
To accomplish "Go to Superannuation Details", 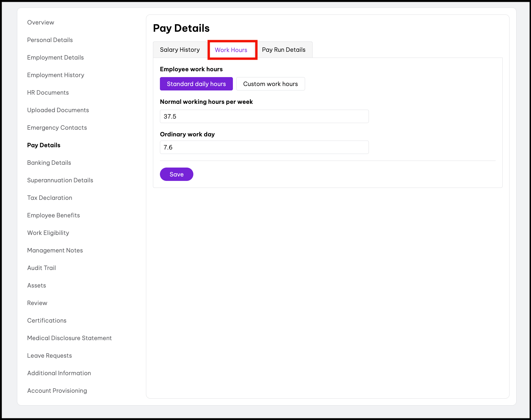I will pos(60,180).
